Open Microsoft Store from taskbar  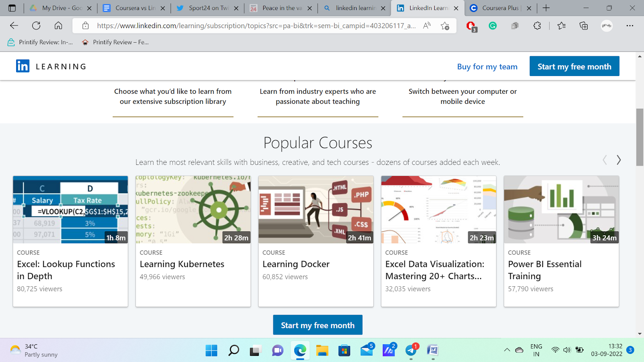click(344, 350)
